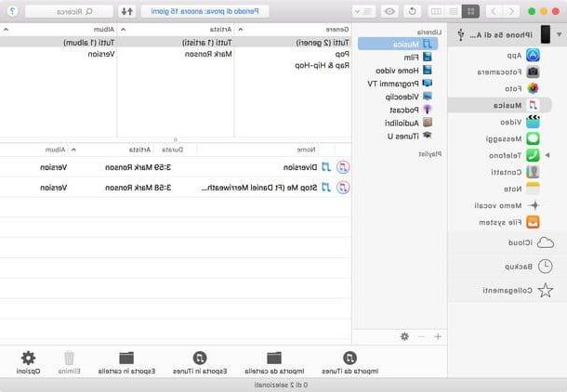The height and width of the screenshot is (392, 567).
Task: Expand the Telefono disclosure triangle
Action: pos(547,155)
